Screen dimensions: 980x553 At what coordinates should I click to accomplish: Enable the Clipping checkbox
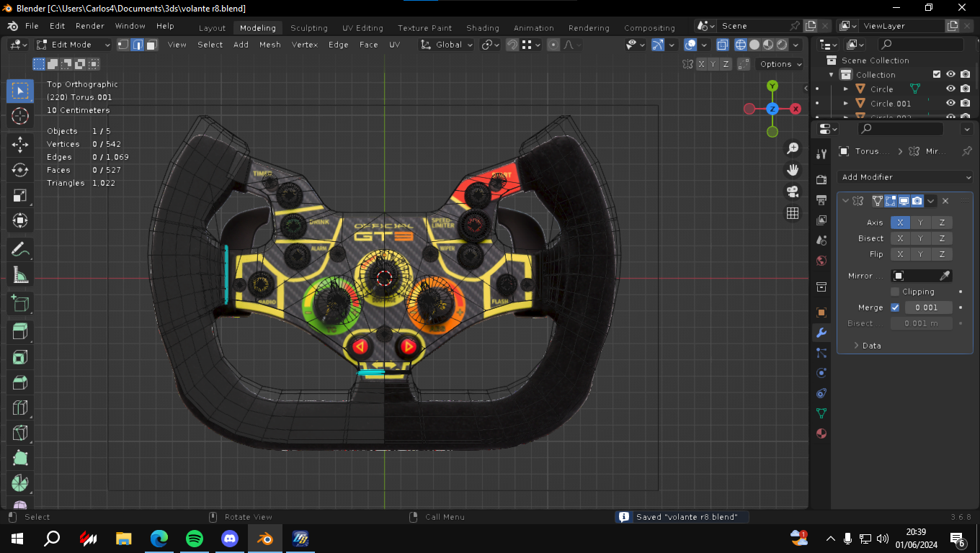[895, 292]
